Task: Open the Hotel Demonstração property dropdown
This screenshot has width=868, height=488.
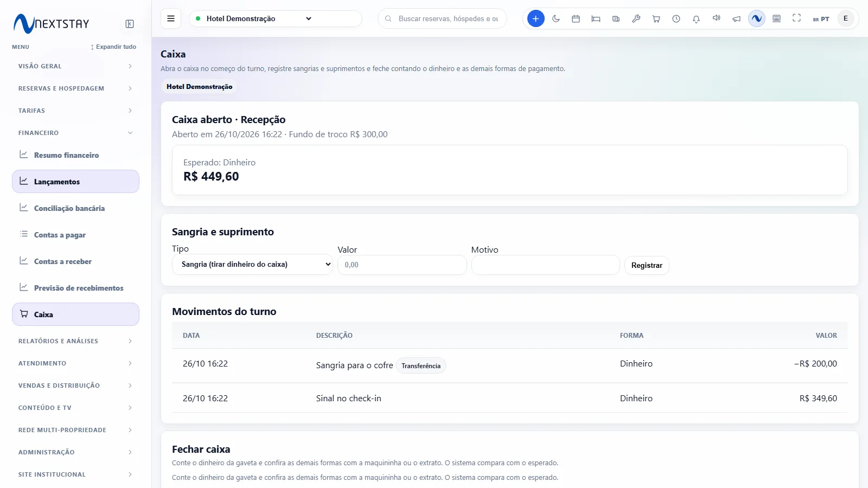Action: [276, 18]
